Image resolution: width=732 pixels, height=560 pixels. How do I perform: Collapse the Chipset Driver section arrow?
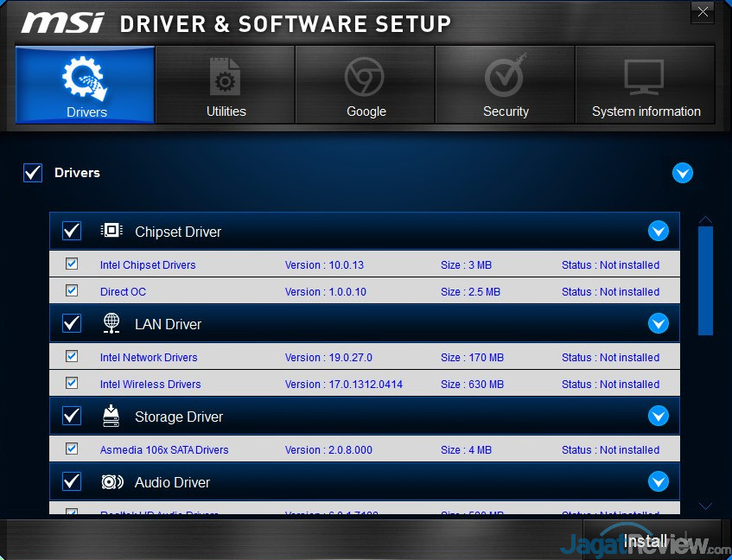click(659, 231)
